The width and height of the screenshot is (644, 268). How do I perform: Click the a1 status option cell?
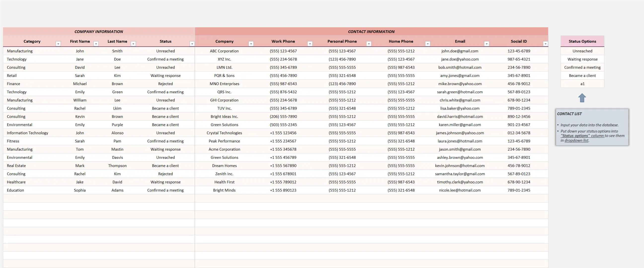[582, 84]
